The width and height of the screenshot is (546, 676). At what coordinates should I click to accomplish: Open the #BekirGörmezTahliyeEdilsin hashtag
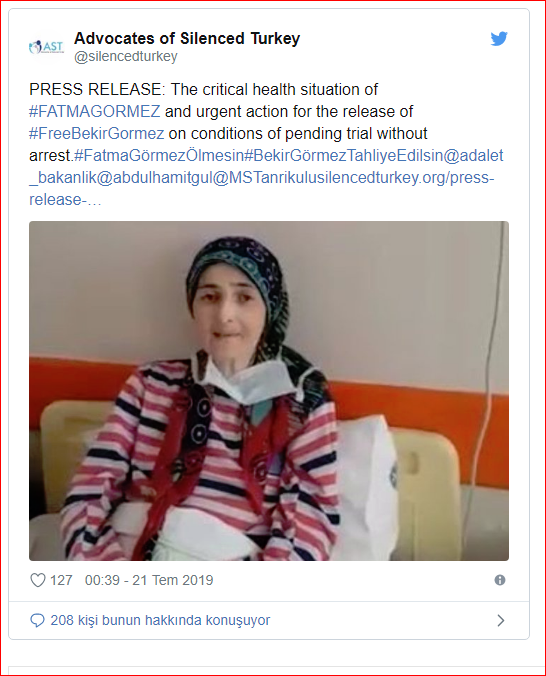coord(343,156)
